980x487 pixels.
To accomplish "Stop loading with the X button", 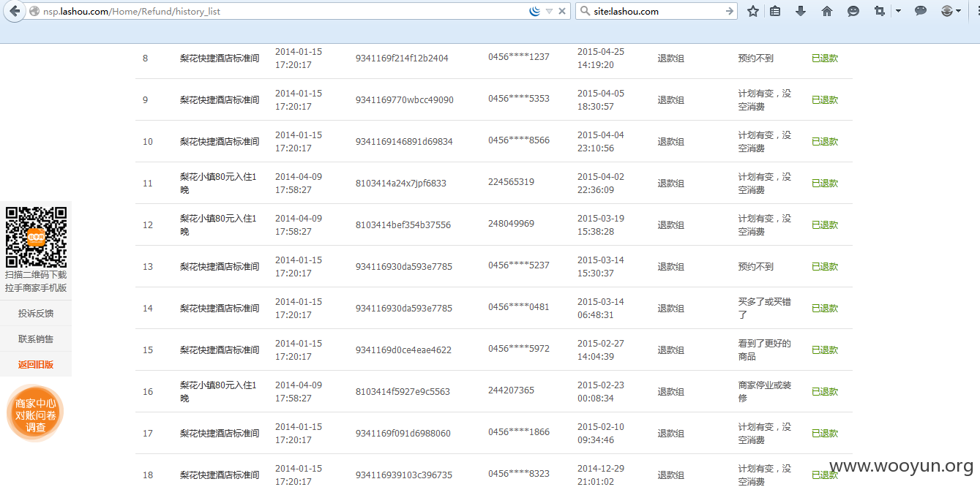I will tap(562, 11).
